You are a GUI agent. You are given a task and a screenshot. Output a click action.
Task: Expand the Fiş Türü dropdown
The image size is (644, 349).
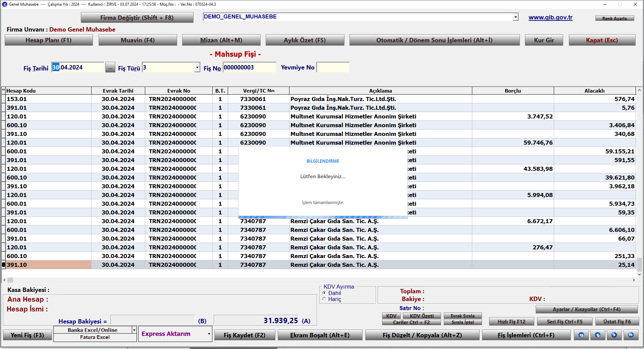pos(197,67)
